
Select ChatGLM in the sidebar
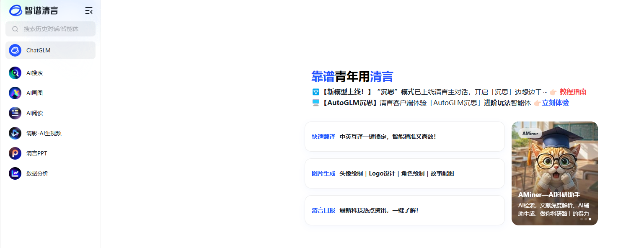coord(50,50)
